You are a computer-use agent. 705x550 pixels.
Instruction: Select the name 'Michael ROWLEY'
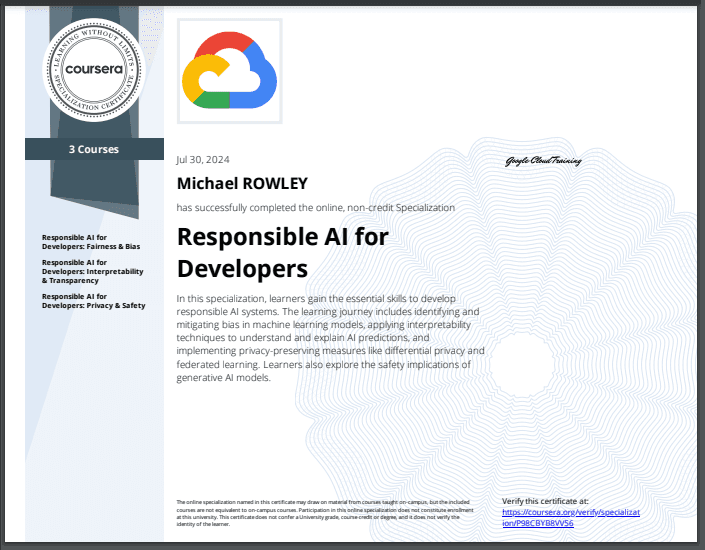242,183
